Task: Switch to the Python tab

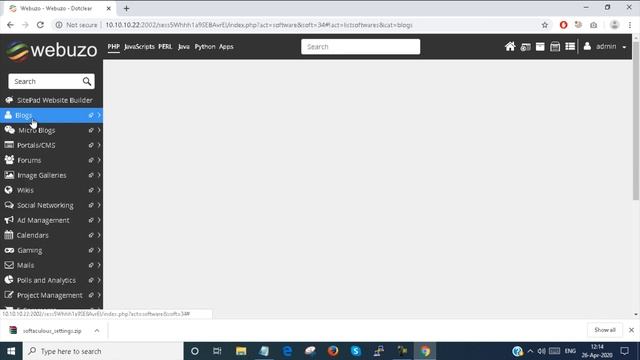Action: tap(205, 47)
